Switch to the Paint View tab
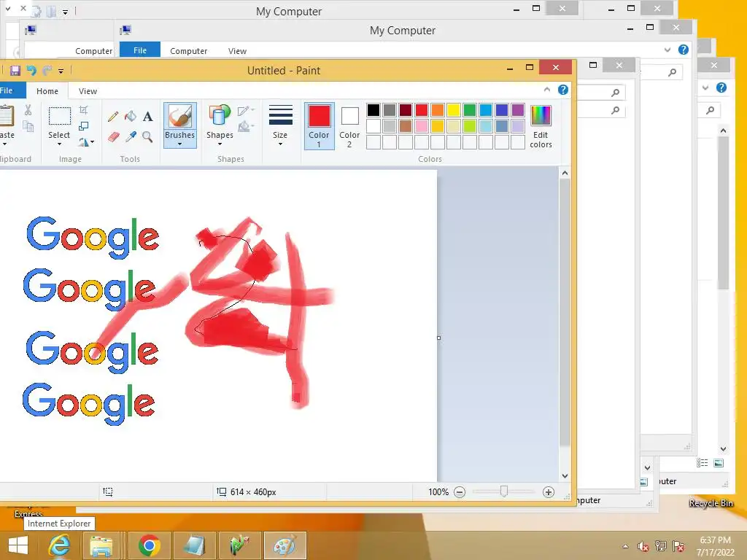Screen dimensions: 747x560 tap(88, 91)
